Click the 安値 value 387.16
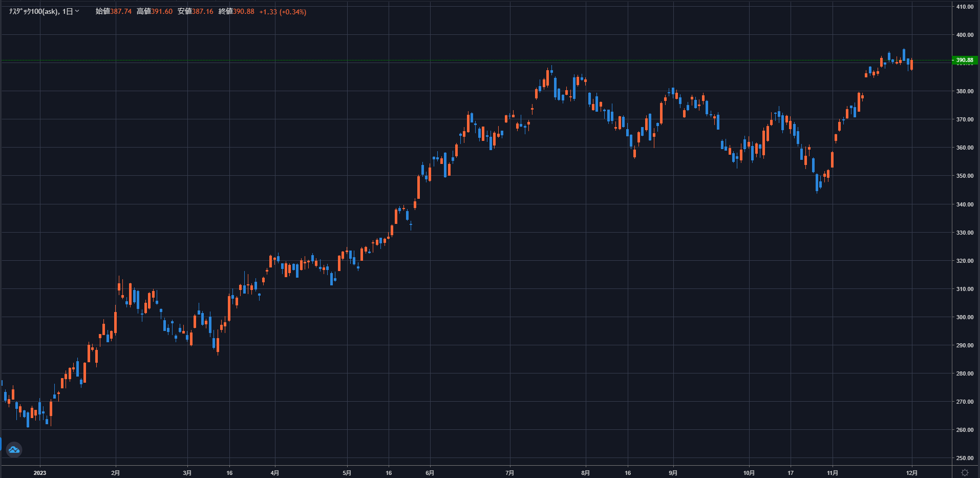This screenshot has height=478, width=980. pyautogui.click(x=203, y=11)
